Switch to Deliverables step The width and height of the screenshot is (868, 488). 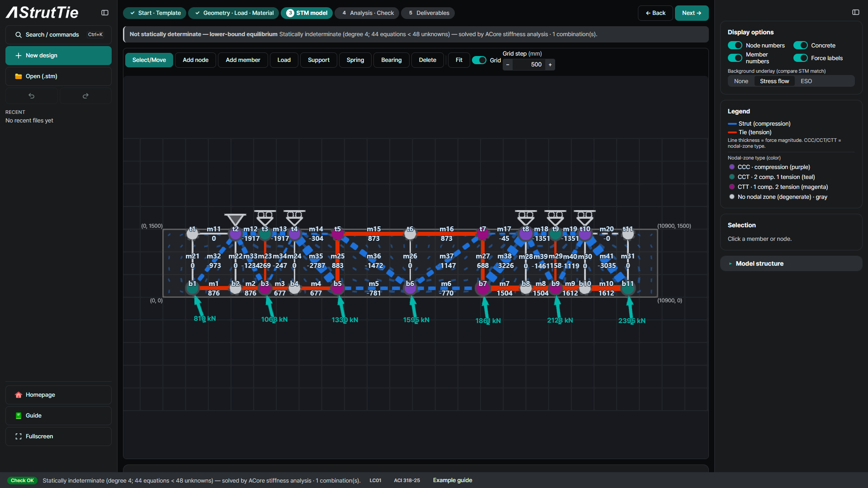pyautogui.click(x=428, y=13)
